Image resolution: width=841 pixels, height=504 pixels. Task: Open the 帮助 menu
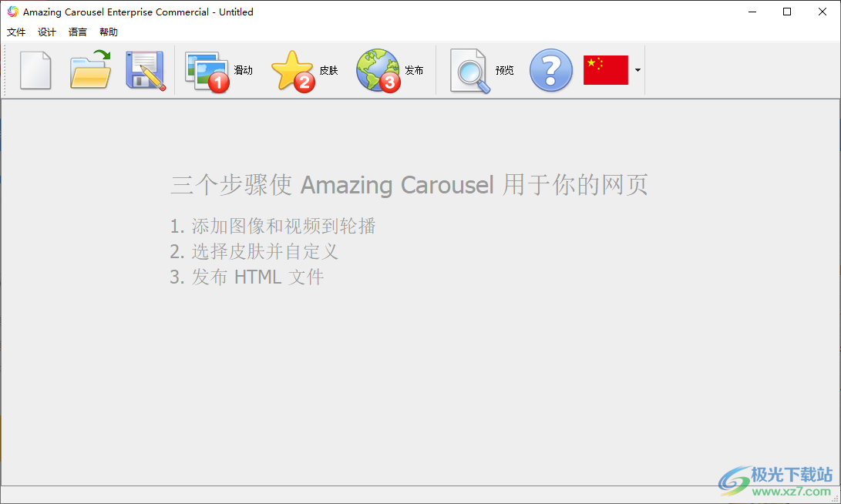(109, 32)
